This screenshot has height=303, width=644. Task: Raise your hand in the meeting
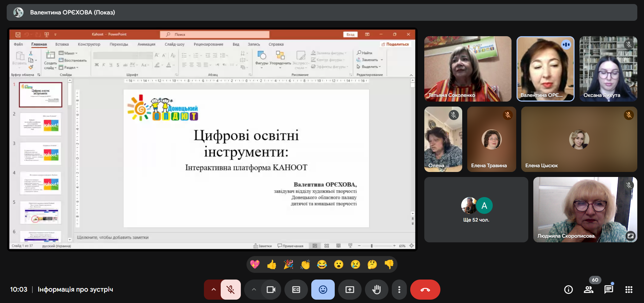pyautogui.click(x=377, y=290)
